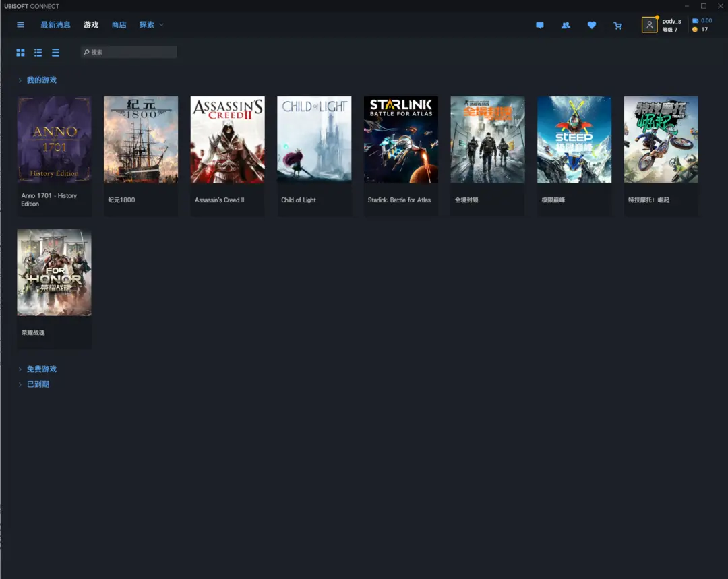Open the 全境封锁 game cover
This screenshot has width=728, height=579.
tap(487, 140)
